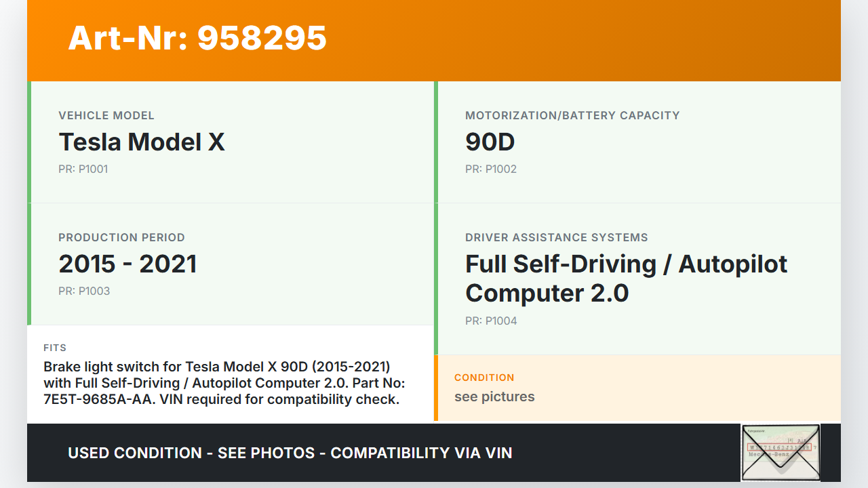This screenshot has width=868, height=488.
Task: Select the 90D motorization value
Action: point(490,142)
